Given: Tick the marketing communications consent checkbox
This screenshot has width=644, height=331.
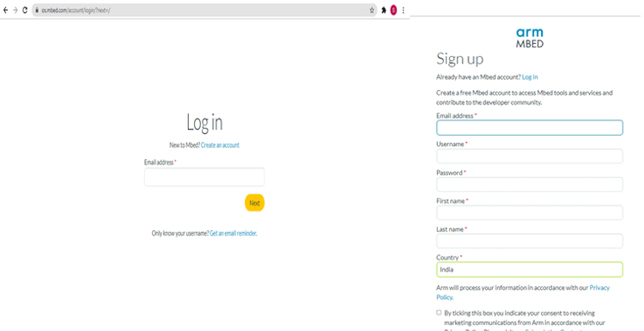Looking at the screenshot, I should click(x=439, y=313).
